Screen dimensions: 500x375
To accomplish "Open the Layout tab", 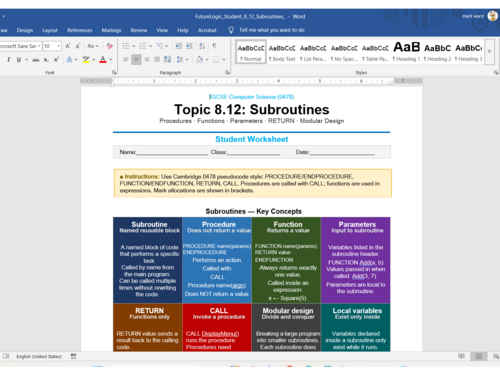I will (x=50, y=30).
